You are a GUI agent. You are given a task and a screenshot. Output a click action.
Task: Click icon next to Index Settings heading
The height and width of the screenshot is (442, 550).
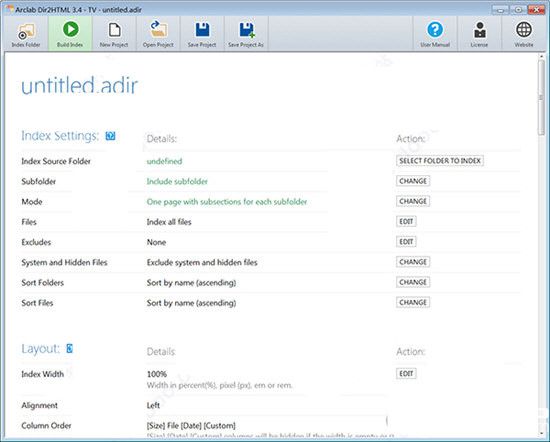(x=110, y=136)
